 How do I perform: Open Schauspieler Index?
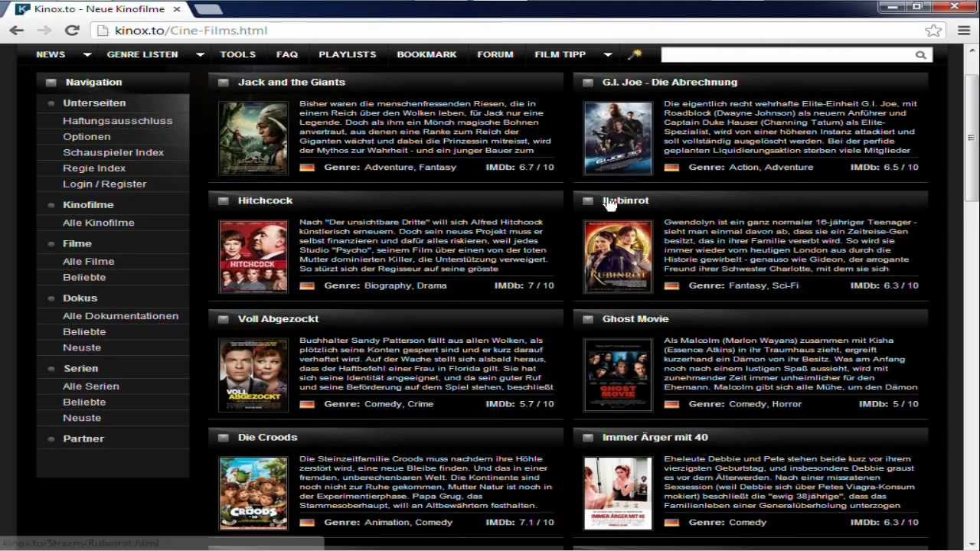(113, 152)
